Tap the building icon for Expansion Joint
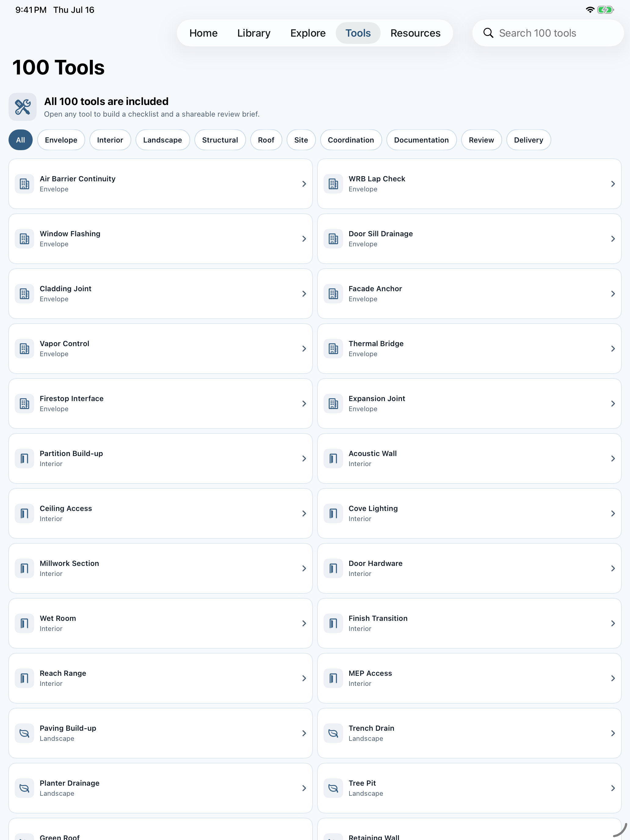Screen dimensions: 630x840 333,404
